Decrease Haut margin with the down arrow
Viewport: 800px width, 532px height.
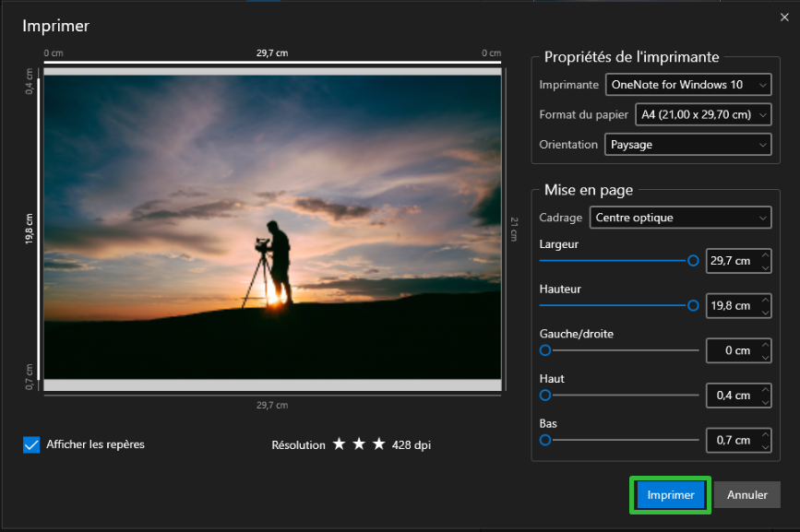click(x=765, y=402)
